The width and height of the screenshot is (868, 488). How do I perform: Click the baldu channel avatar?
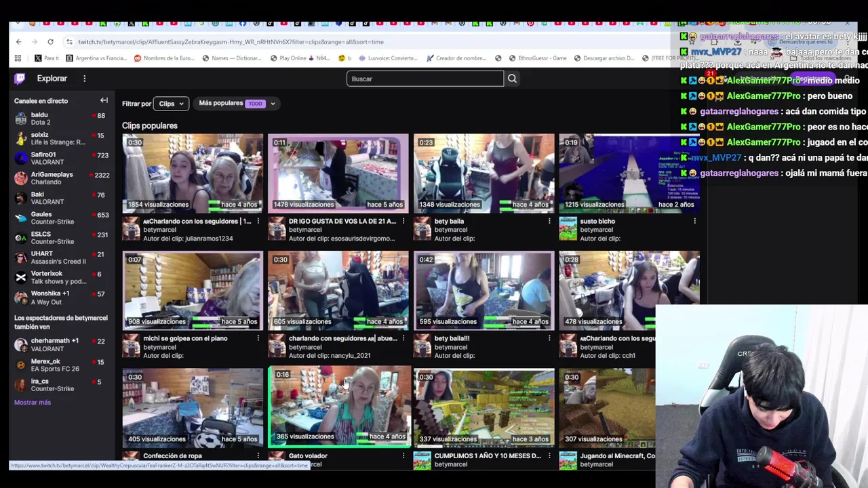pyautogui.click(x=21, y=119)
